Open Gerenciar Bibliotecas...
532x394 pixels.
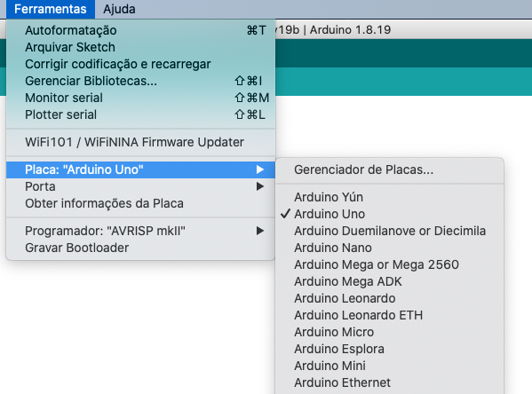(x=140, y=81)
